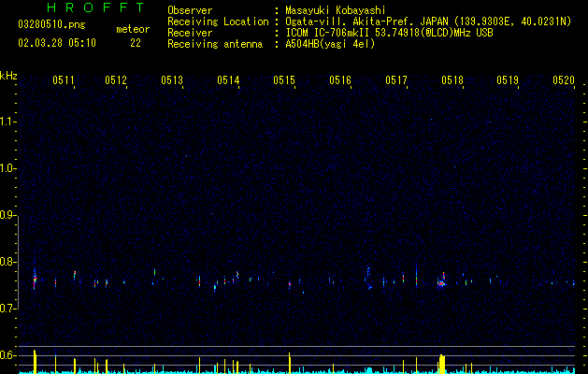This screenshot has height=374, width=588.
Task: Click the 0.8 kHz axis label
Action: pyautogui.click(x=7, y=262)
